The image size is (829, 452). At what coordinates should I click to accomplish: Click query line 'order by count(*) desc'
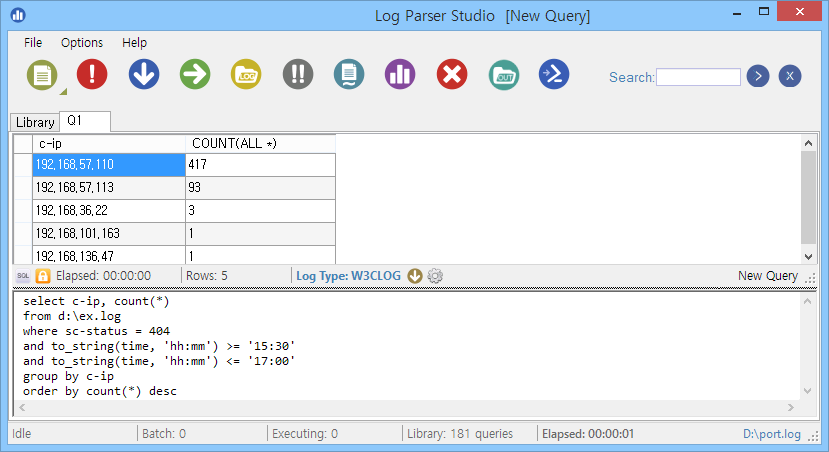(99, 391)
